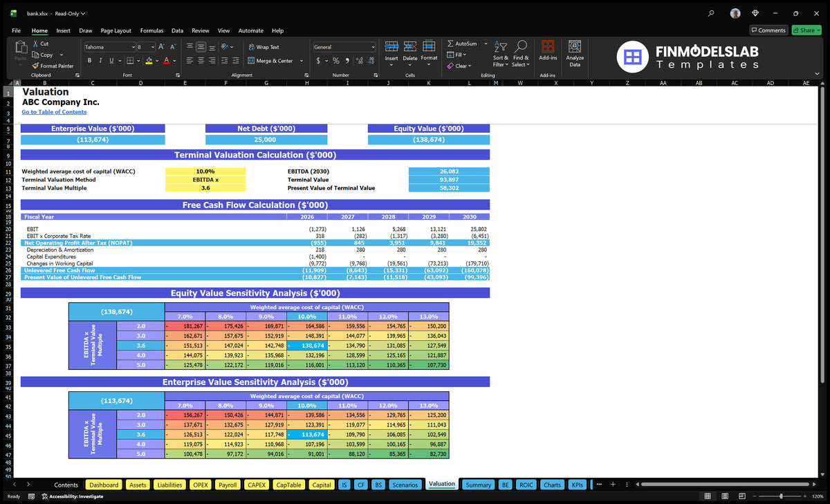
Task: Click the red Font Color button
Action: coord(165,61)
